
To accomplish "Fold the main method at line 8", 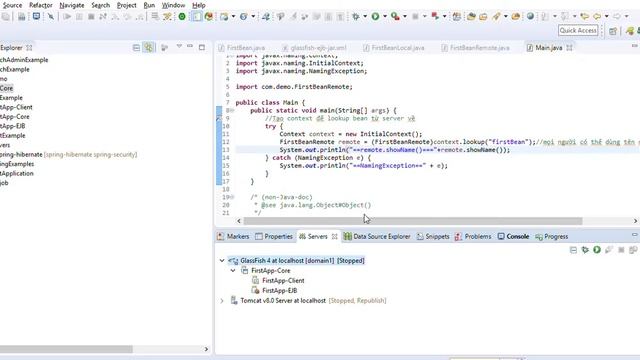I will click(231, 111).
